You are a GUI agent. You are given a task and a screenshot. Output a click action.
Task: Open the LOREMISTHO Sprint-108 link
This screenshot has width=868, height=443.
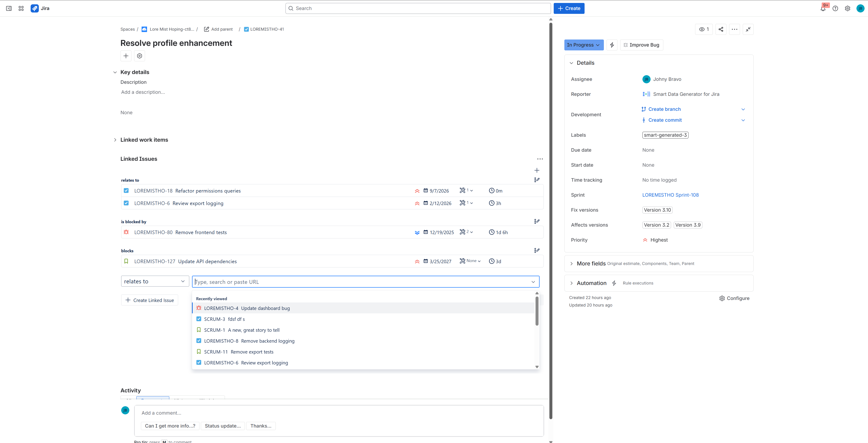[x=670, y=195]
